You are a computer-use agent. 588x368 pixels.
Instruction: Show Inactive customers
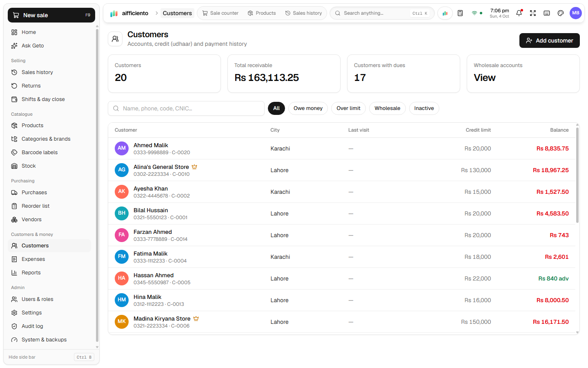tap(424, 108)
